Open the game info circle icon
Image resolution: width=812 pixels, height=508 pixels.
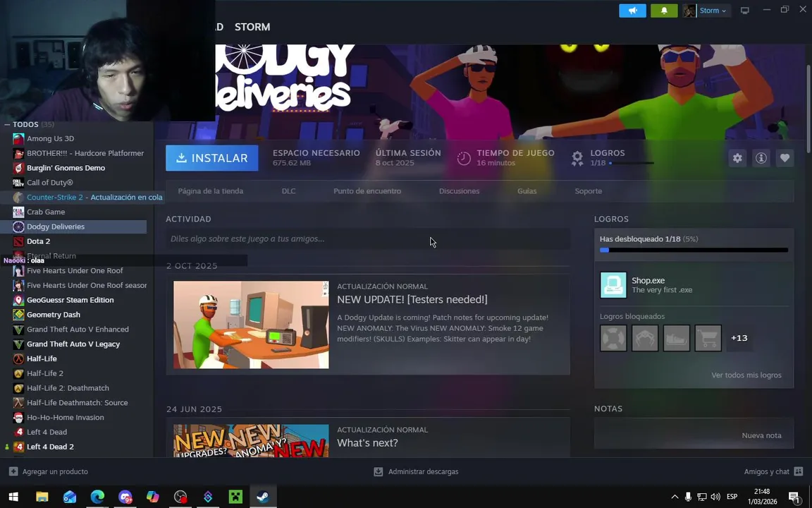tap(761, 158)
